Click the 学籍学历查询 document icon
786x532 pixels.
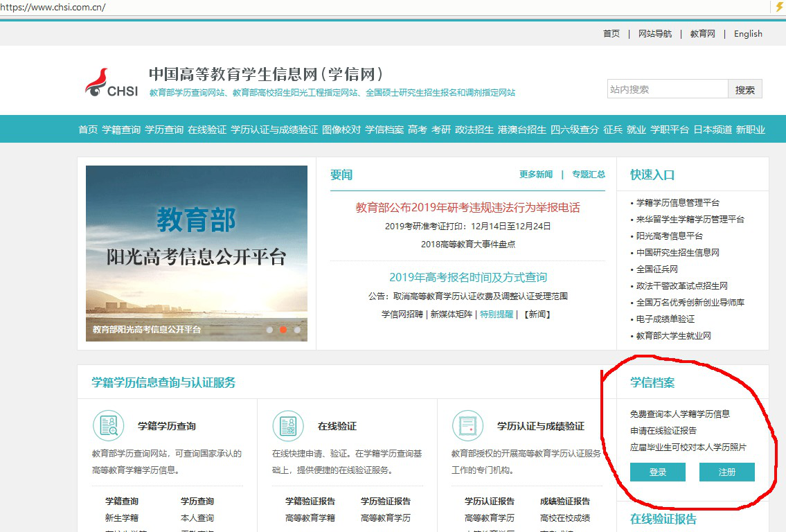point(108,425)
